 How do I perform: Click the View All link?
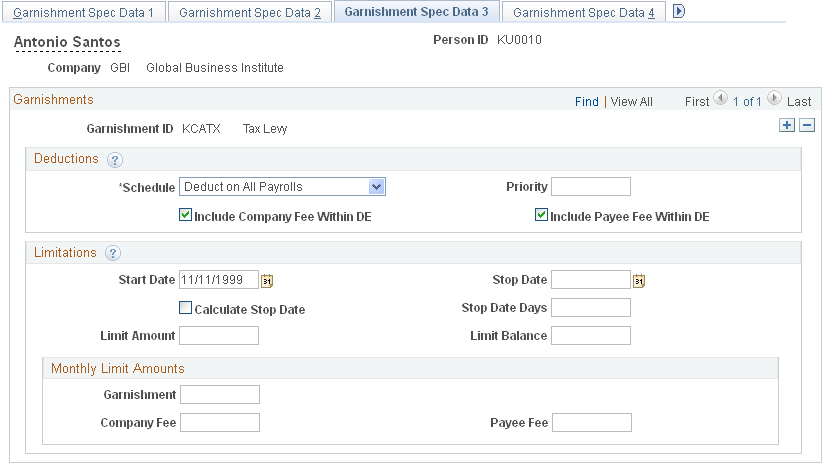tap(631, 102)
